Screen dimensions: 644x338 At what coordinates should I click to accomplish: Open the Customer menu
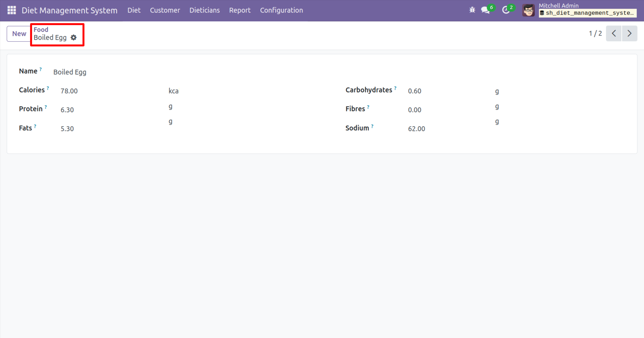point(165,10)
